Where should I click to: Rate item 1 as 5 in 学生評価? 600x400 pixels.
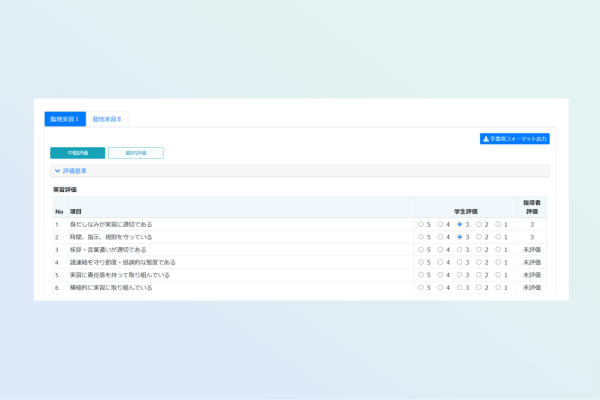[x=421, y=225]
